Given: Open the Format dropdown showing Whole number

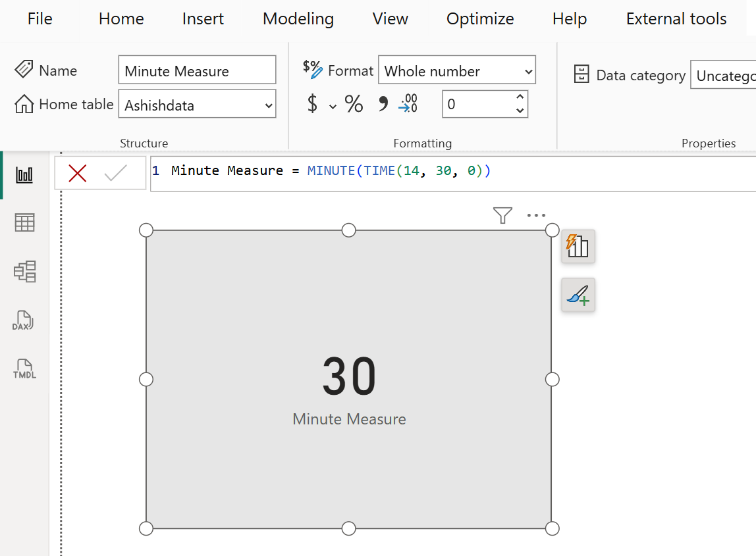Looking at the screenshot, I should (x=457, y=70).
